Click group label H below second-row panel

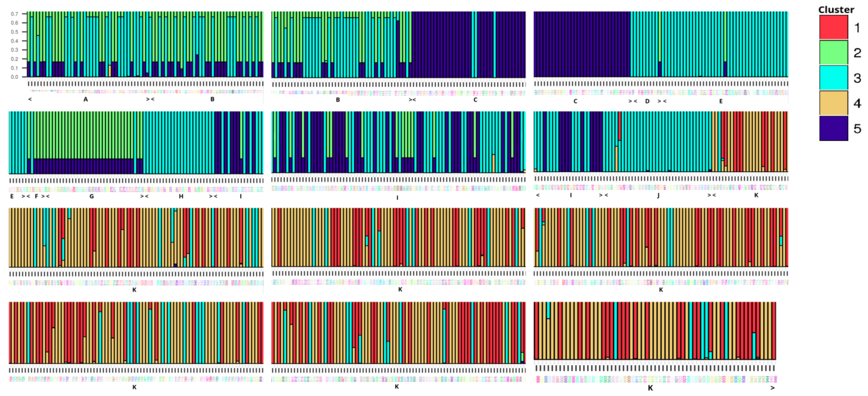181,196
